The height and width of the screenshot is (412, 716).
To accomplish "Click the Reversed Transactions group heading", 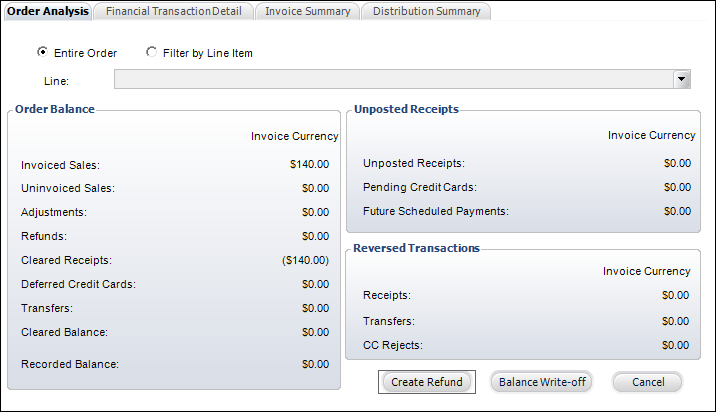I will 416,248.
